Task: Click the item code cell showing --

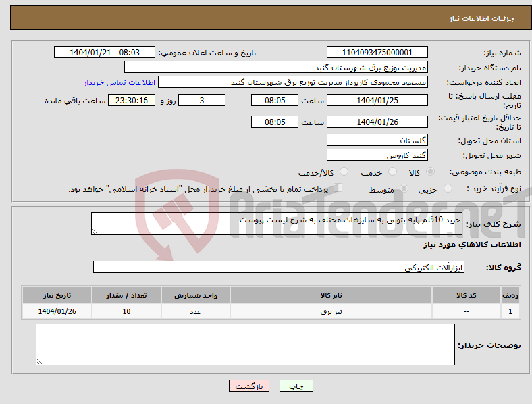Action: (x=467, y=311)
